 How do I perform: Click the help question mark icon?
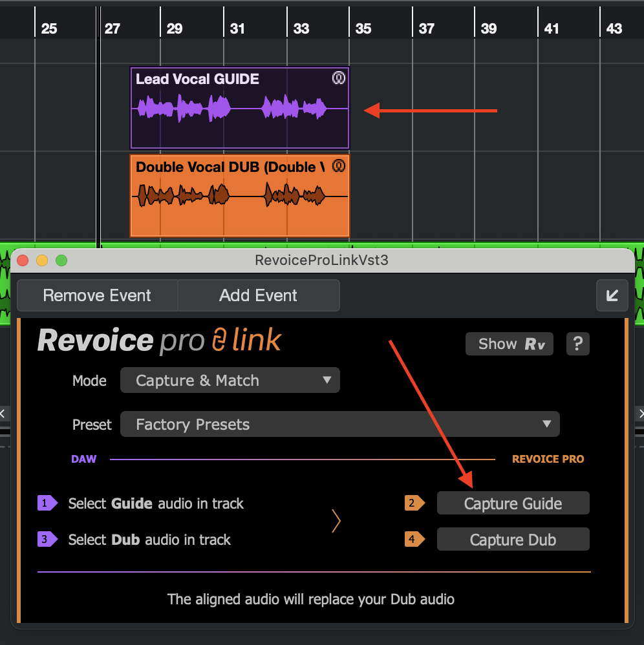577,344
